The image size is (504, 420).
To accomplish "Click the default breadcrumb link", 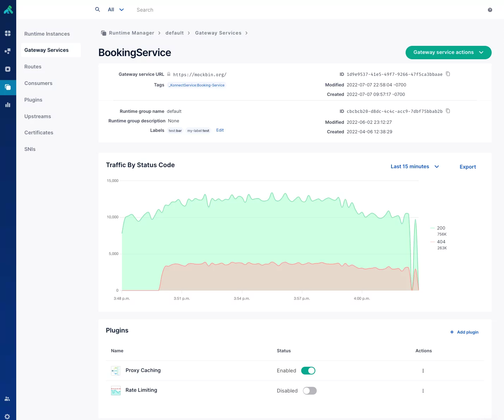I will (175, 33).
